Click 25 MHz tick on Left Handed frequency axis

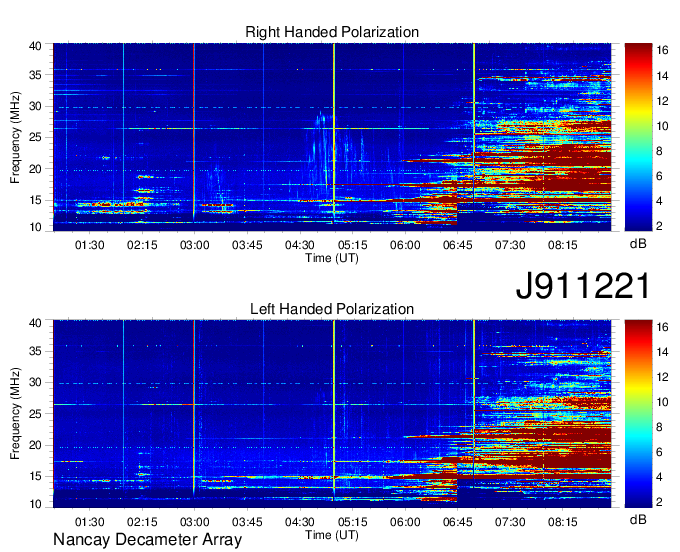[x=35, y=414]
